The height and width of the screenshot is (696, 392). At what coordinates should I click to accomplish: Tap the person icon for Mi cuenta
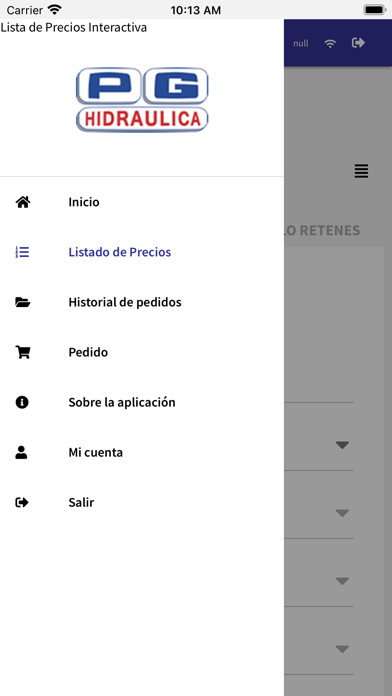21,452
